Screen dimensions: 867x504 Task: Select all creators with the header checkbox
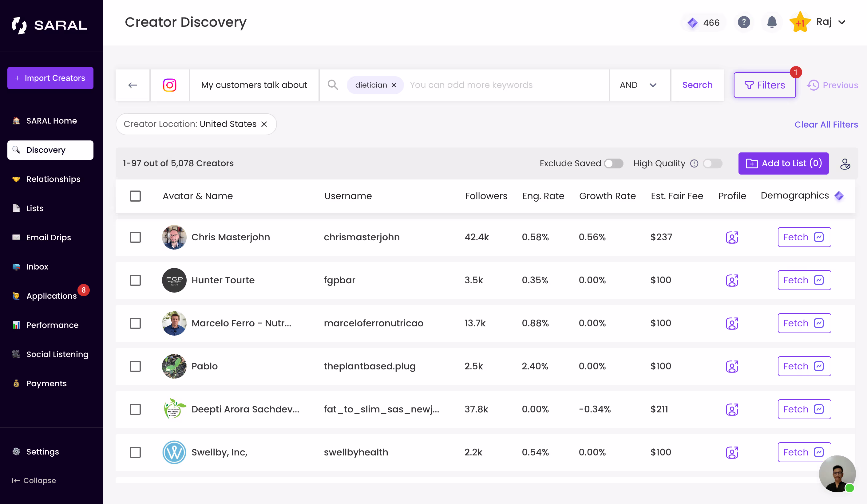pyautogui.click(x=135, y=196)
